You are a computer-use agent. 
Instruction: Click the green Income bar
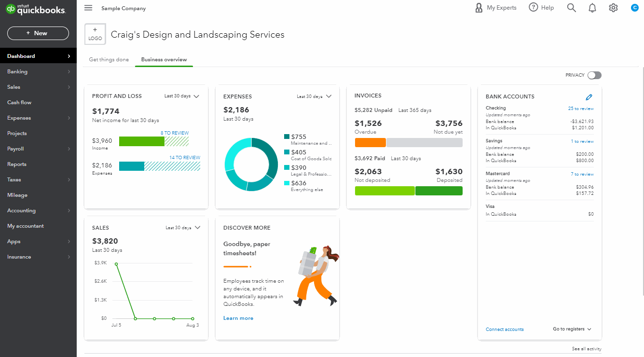click(142, 141)
